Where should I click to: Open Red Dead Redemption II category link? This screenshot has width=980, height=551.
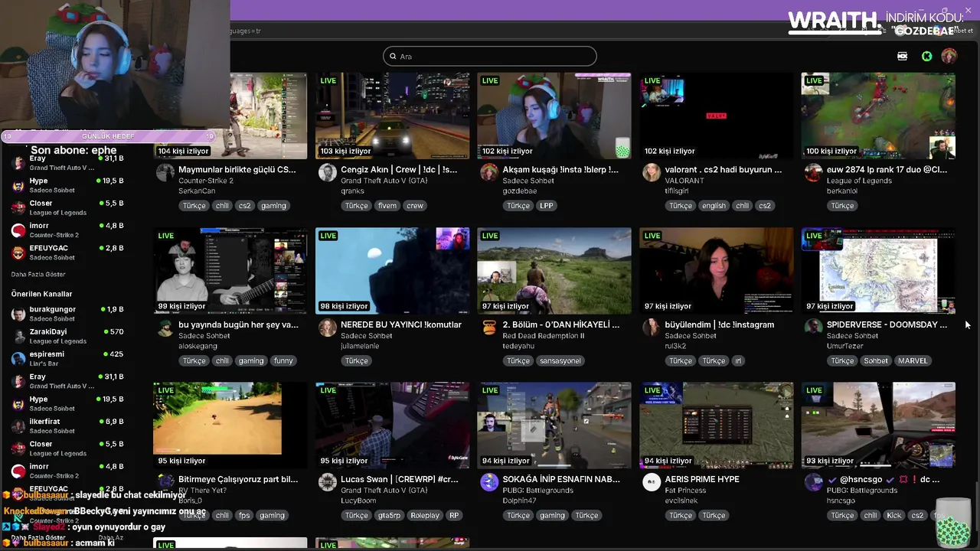[544, 335]
